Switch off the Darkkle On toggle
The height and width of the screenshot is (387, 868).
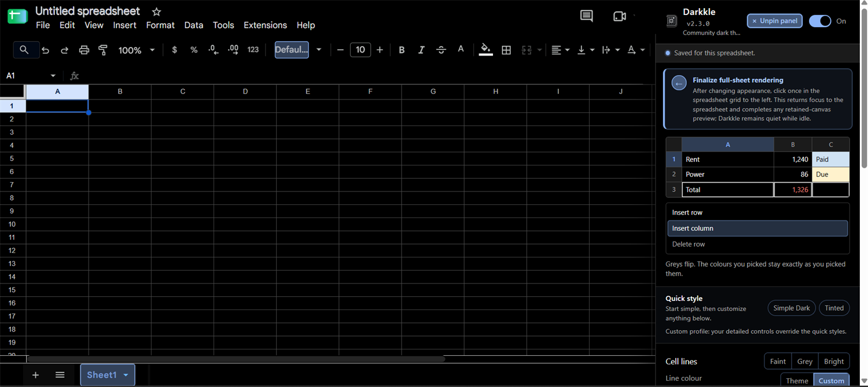click(x=820, y=21)
